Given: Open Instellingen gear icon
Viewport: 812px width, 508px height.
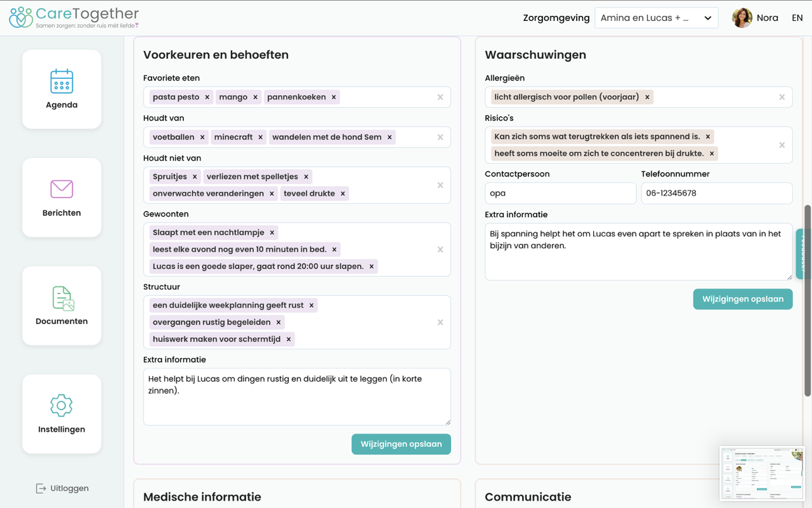Looking at the screenshot, I should point(62,405).
